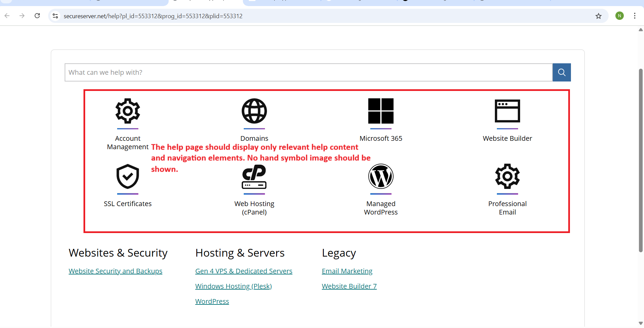Open the Email Marketing legacy link
The width and height of the screenshot is (644, 328).
pyautogui.click(x=347, y=271)
